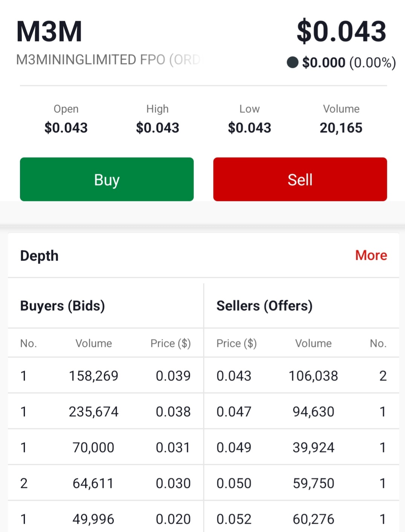Click the Sellers (Offers) header

tap(264, 305)
